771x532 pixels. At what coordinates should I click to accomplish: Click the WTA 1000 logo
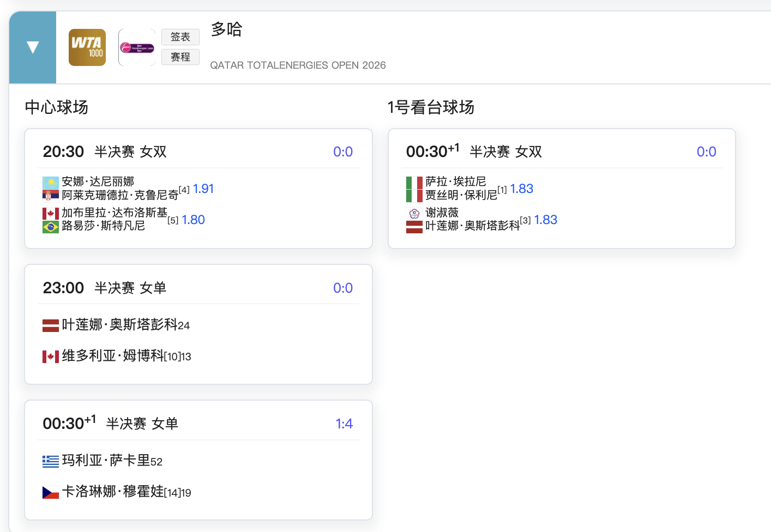(87, 47)
